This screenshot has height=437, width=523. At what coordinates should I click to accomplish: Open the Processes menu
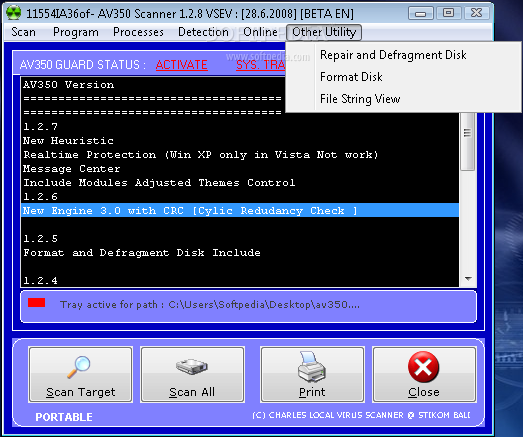(x=138, y=32)
